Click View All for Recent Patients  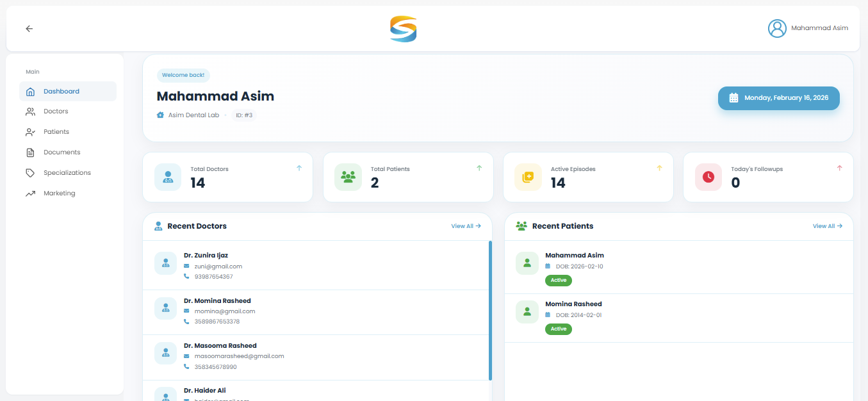pyautogui.click(x=827, y=226)
